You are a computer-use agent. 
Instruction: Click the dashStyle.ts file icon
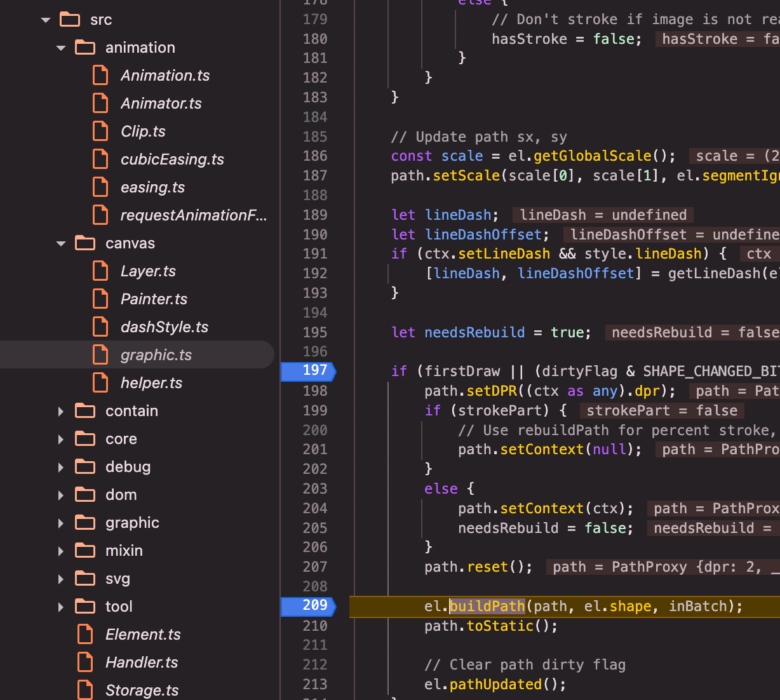(x=100, y=327)
